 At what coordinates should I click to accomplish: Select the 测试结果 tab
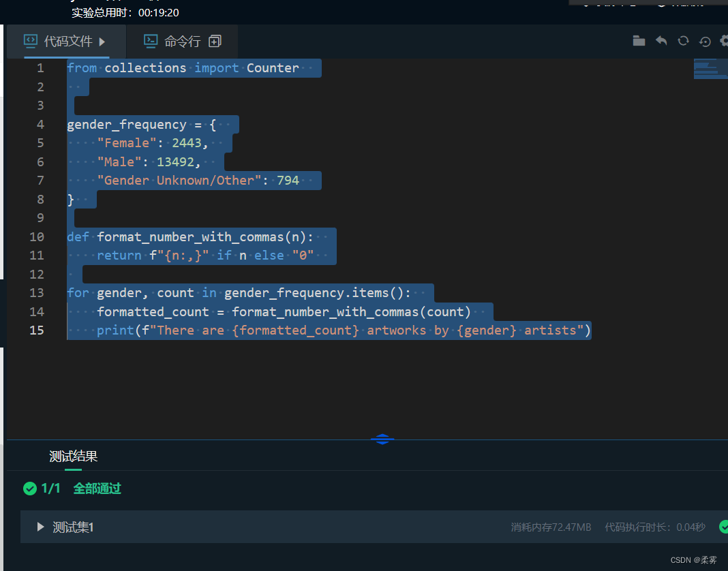tap(74, 457)
